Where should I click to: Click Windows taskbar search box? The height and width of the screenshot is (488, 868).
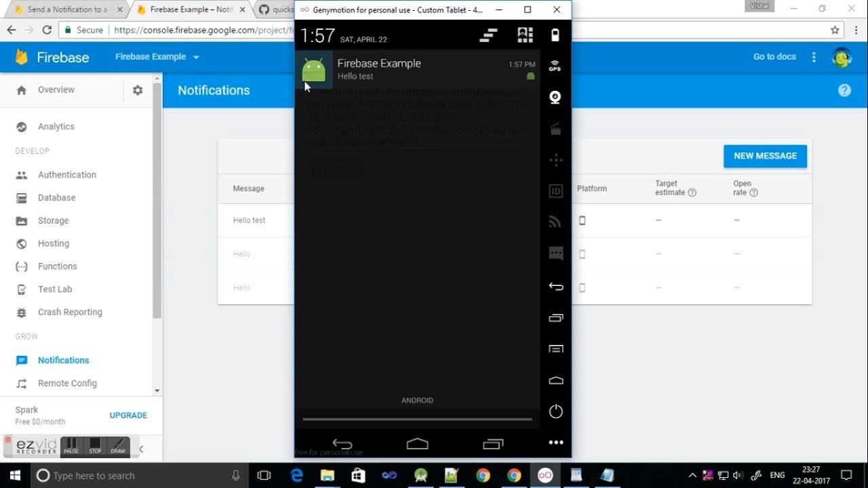(x=140, y=475)
